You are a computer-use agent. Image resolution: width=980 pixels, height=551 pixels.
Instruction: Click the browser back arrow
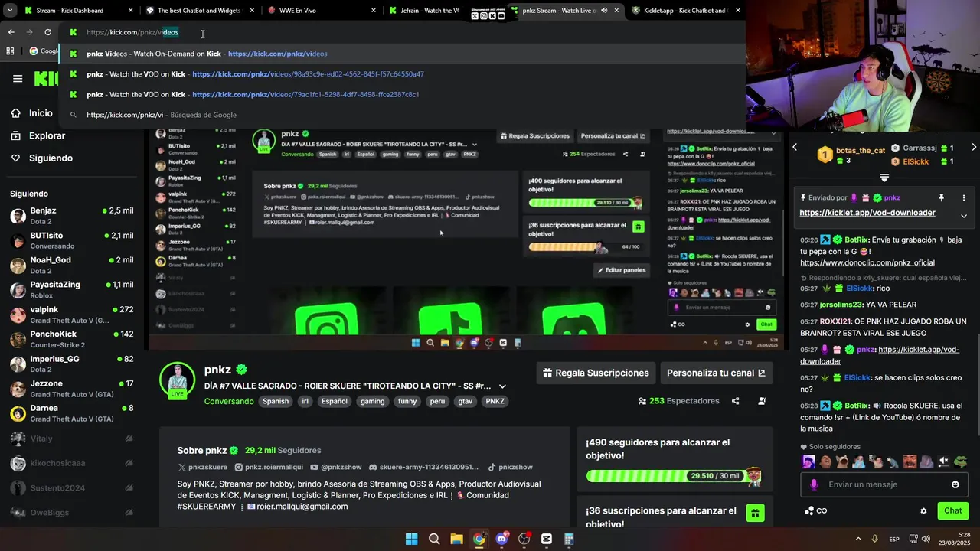point(11,32)
